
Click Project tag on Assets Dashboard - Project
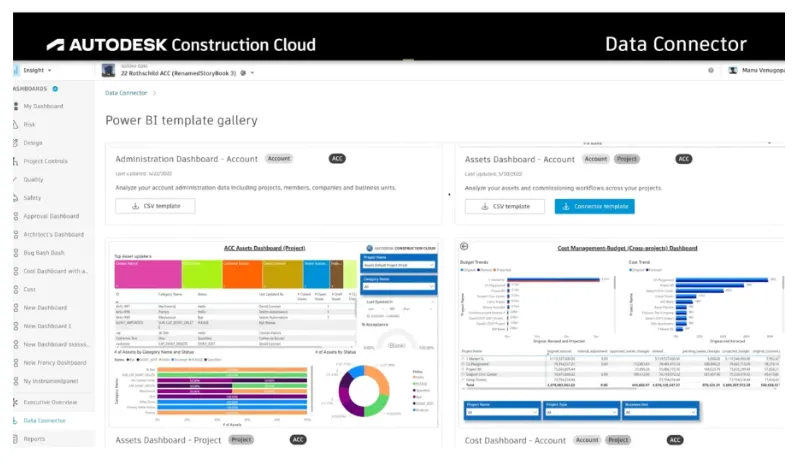pos(241,440)
